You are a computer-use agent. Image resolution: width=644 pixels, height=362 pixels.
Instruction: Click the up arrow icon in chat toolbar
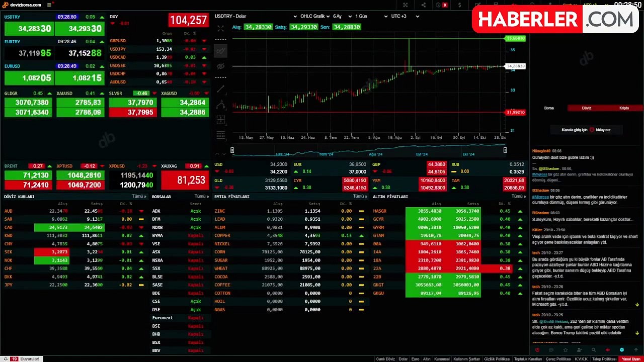click(x=636, y=350)
